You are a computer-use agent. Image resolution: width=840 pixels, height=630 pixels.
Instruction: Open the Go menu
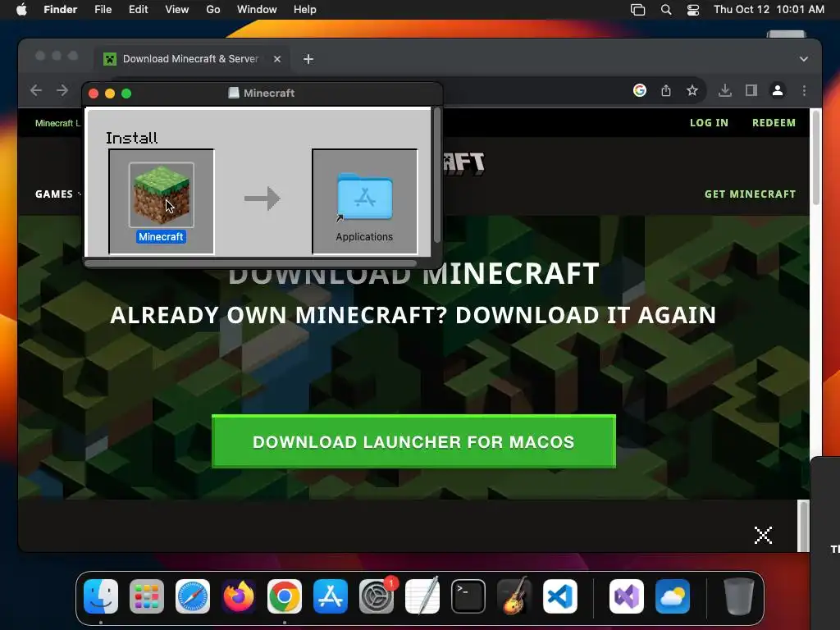click(x=213, y=10)
